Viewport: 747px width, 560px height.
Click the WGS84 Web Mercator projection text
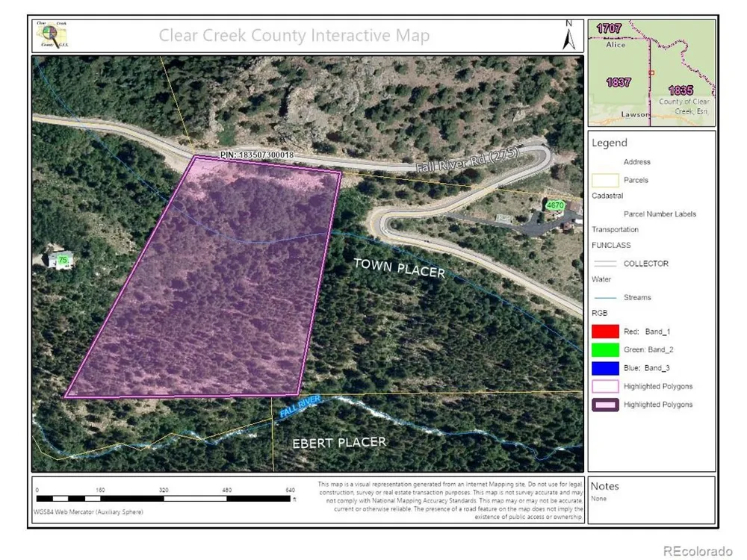pyautogui.click(x=88, y=512)
